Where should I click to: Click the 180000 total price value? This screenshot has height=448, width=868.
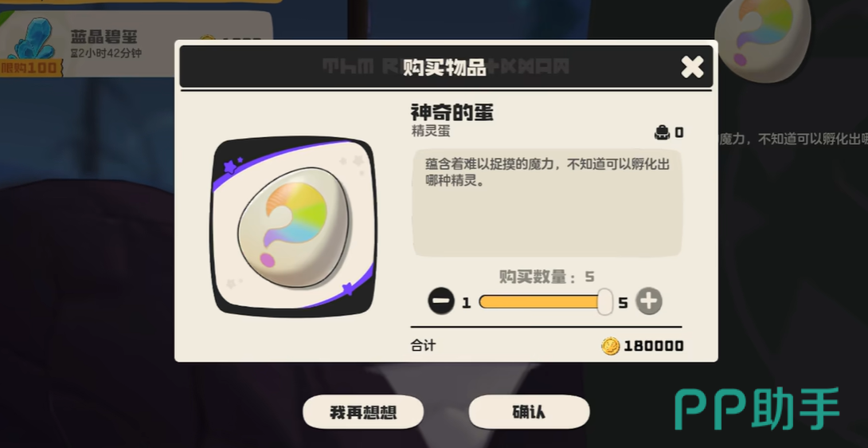654,347
